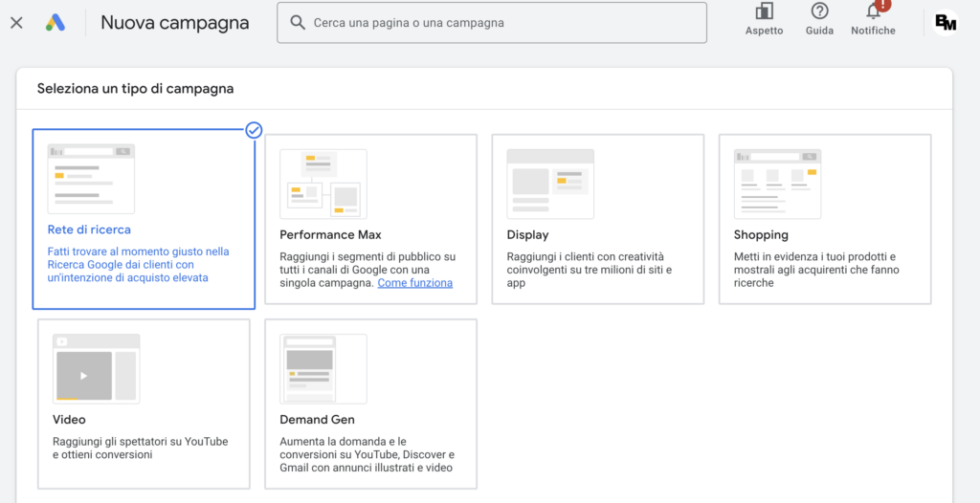
Task: Toggle the blue checkmark on Rete di ricerca
Action: pos(254,130)
